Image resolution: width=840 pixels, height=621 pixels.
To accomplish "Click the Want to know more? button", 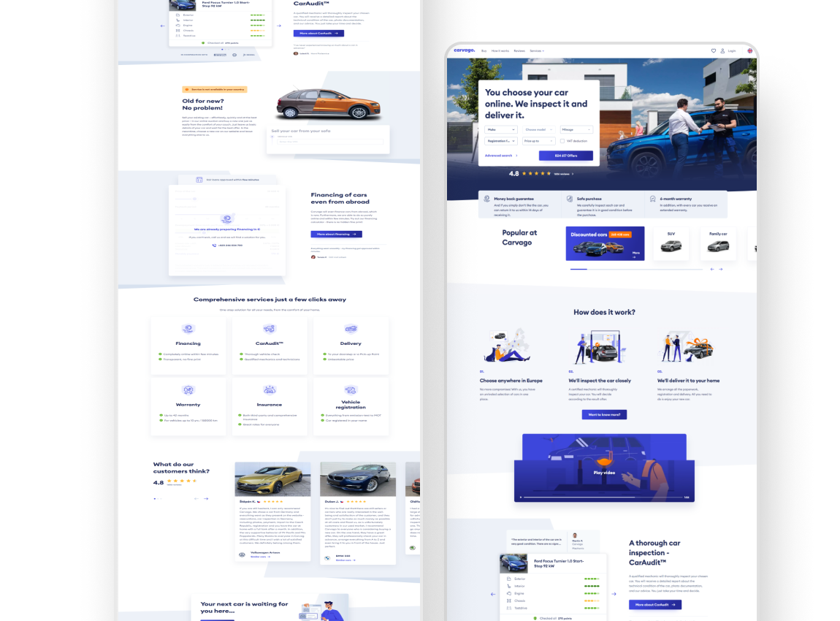I will tap(604, 414).
